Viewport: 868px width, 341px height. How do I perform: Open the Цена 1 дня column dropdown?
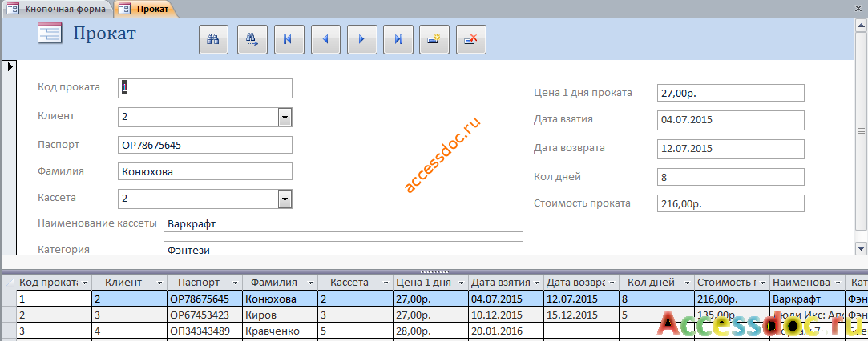click(x=461, y=283)
